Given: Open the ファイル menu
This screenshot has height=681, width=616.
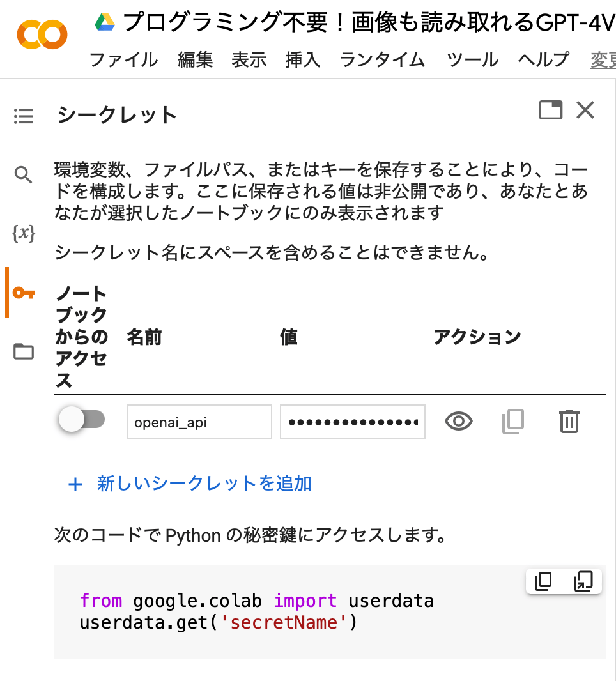Looking at the screenshot, I should pyautogui.click(x=123, y=60).
